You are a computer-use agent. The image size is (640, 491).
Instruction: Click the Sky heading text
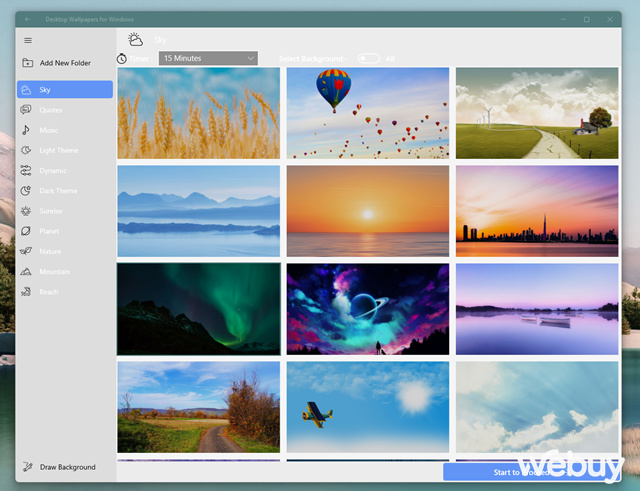point(160,40)
